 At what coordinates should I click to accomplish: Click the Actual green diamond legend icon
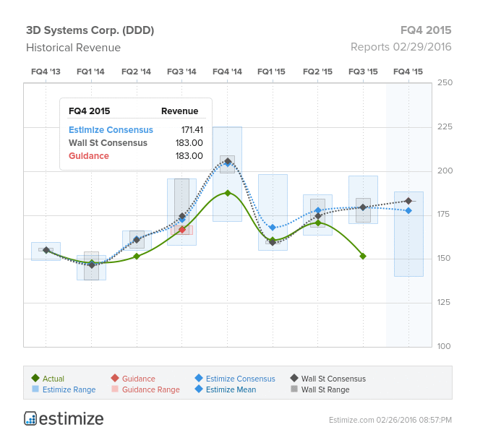pos(35,378)
